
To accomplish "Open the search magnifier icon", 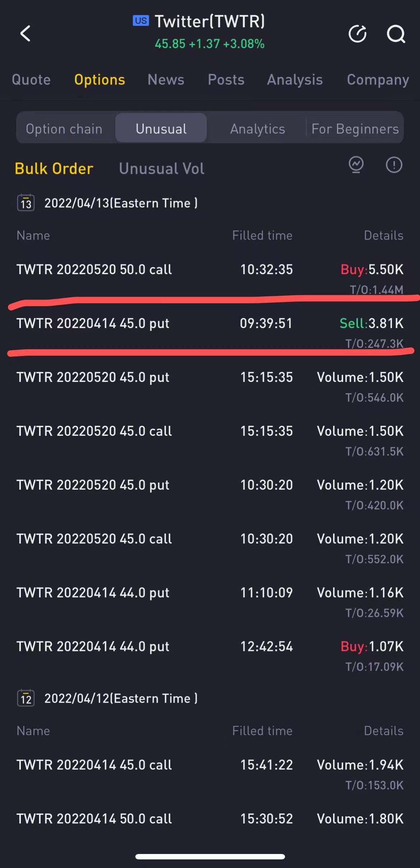I will [x=396, y=34].
